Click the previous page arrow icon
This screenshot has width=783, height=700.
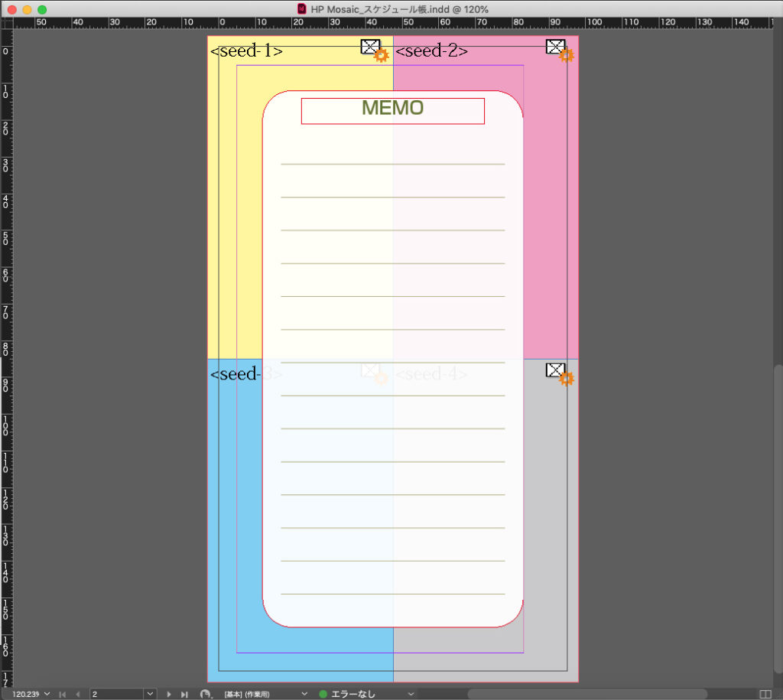76,693
